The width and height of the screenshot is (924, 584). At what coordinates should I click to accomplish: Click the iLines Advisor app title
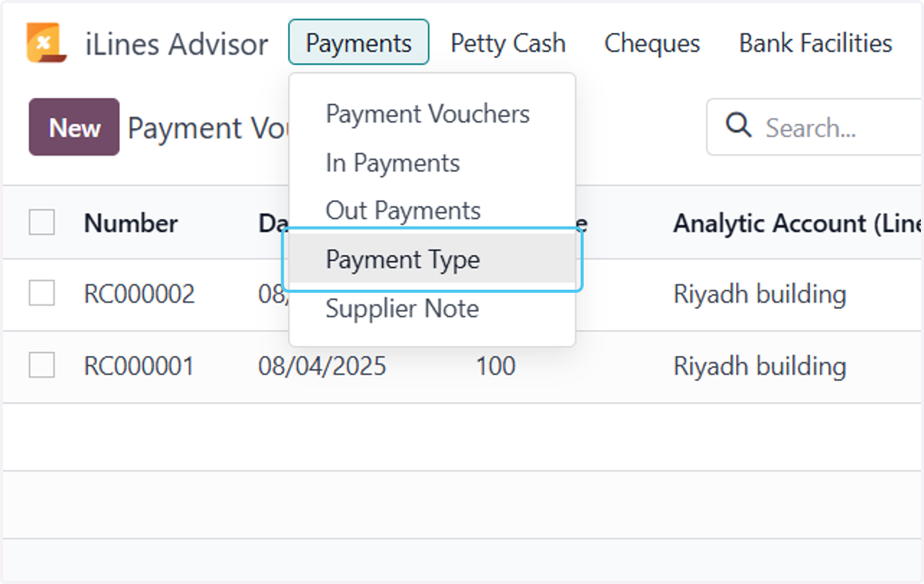pyautogui.click(x=176, y=44)
